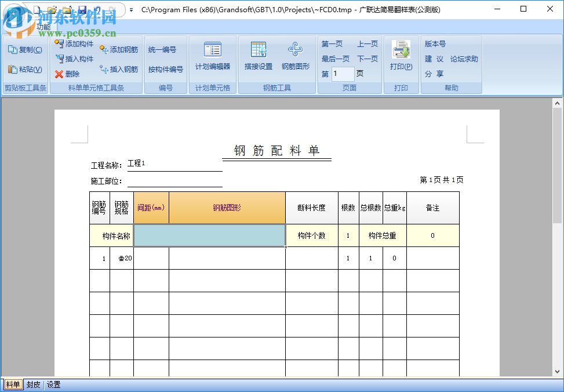564x392 pixels.
Task: Open the quick access toolbar dropdown arrow
Action: [130, 9]
